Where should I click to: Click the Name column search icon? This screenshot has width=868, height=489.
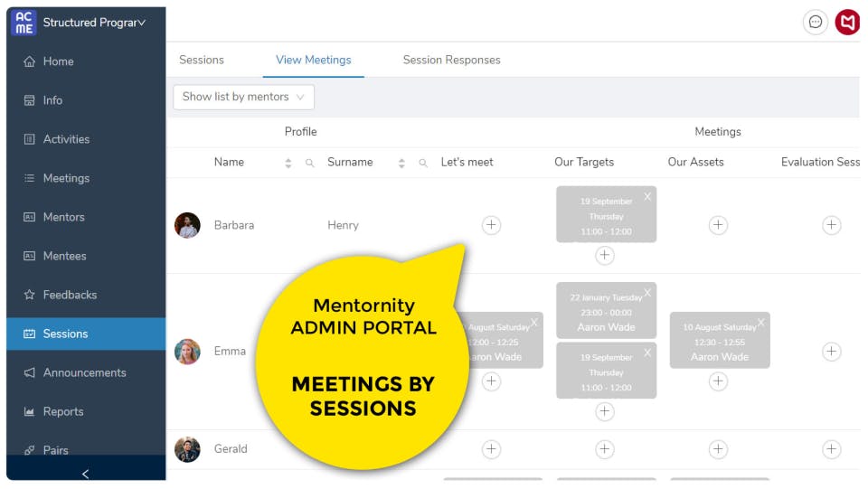click(x=309, y=163)
